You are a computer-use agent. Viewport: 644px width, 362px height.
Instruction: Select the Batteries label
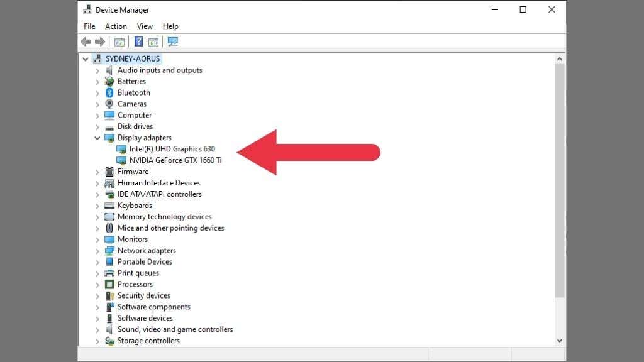click(x=131, y=81)
